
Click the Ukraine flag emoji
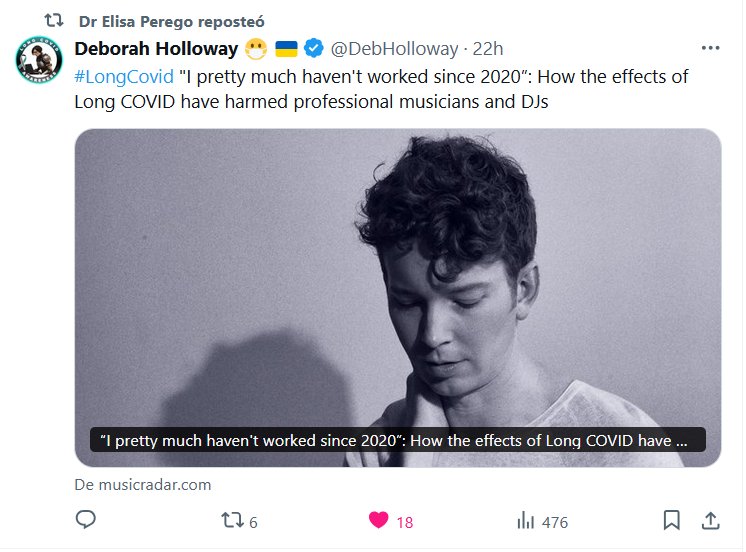286,48
